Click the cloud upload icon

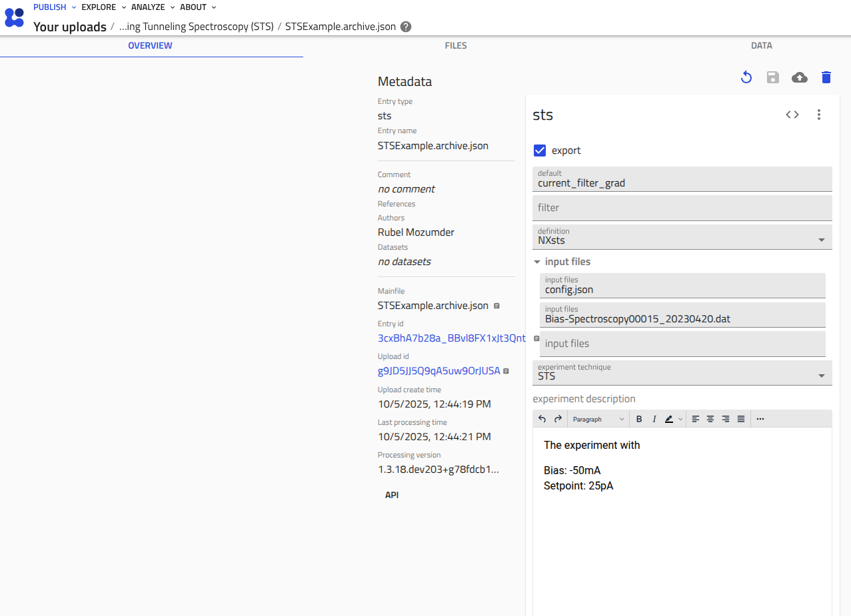click(800, 77)
